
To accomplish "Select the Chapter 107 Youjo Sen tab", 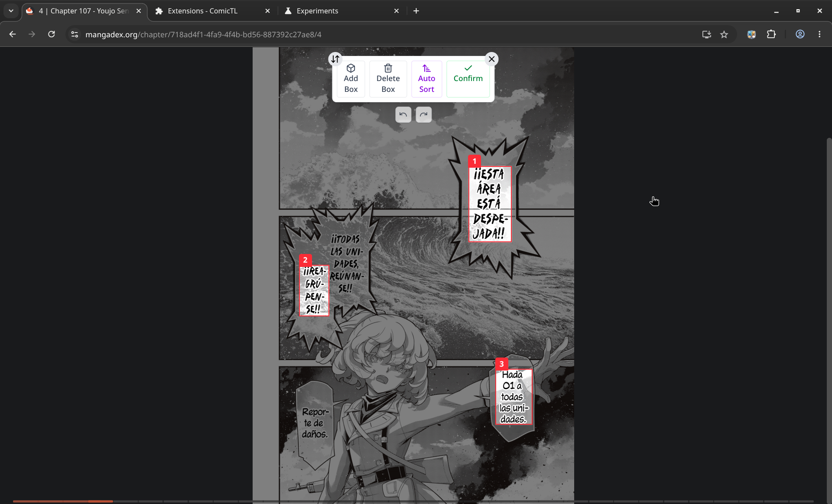I will tap(83, 11).
